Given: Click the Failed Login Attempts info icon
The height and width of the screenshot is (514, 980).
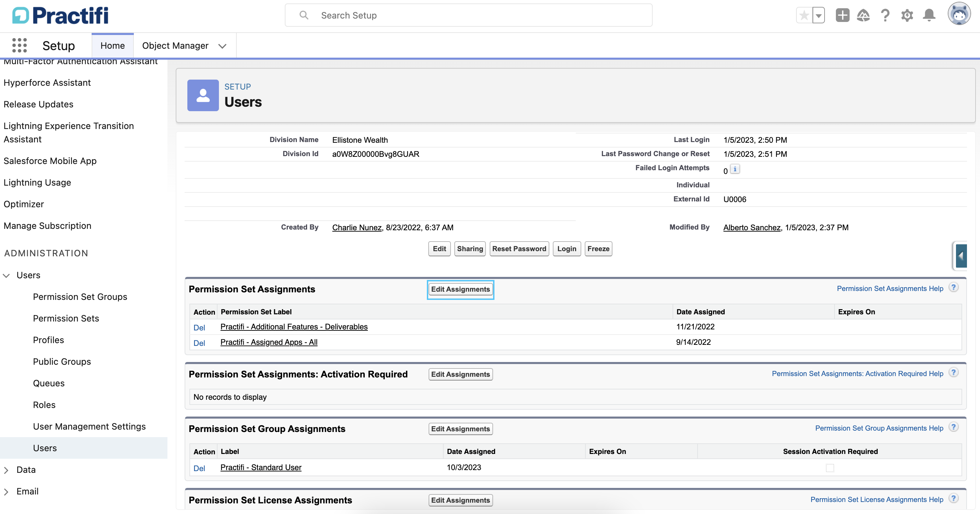Looking at the screenshot, I should (735, 169).
